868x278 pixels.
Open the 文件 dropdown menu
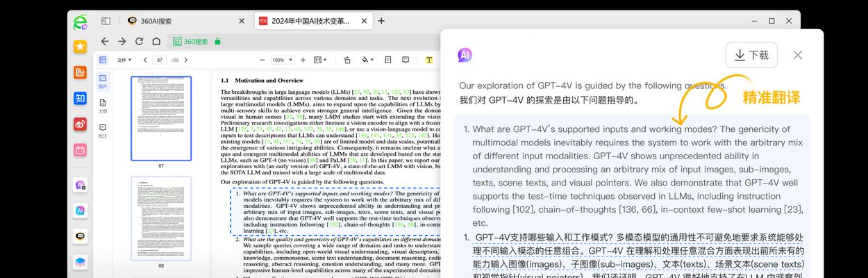[x=124, y=60]
